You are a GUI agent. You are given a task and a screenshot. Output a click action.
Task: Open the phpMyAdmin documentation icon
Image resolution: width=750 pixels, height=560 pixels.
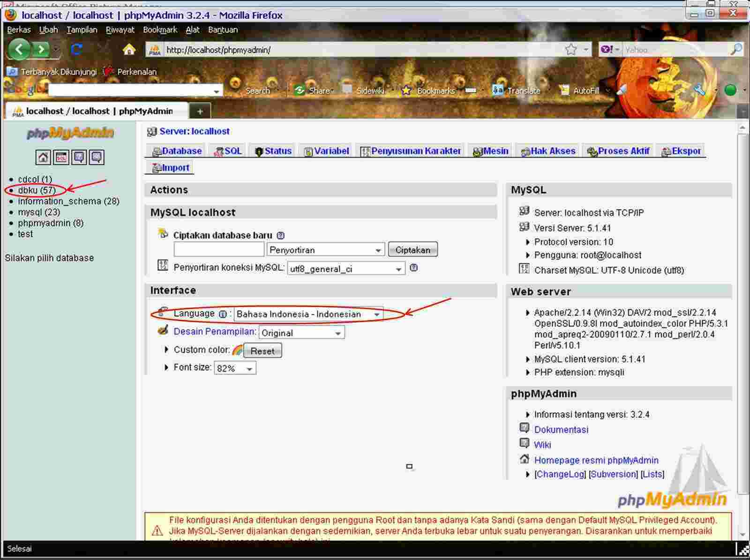click(x=79, y=157)
